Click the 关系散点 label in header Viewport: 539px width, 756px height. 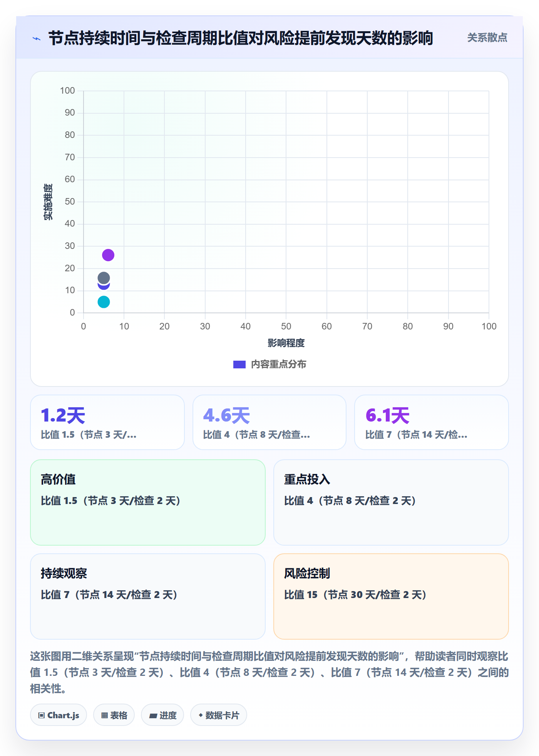[487, 38]
